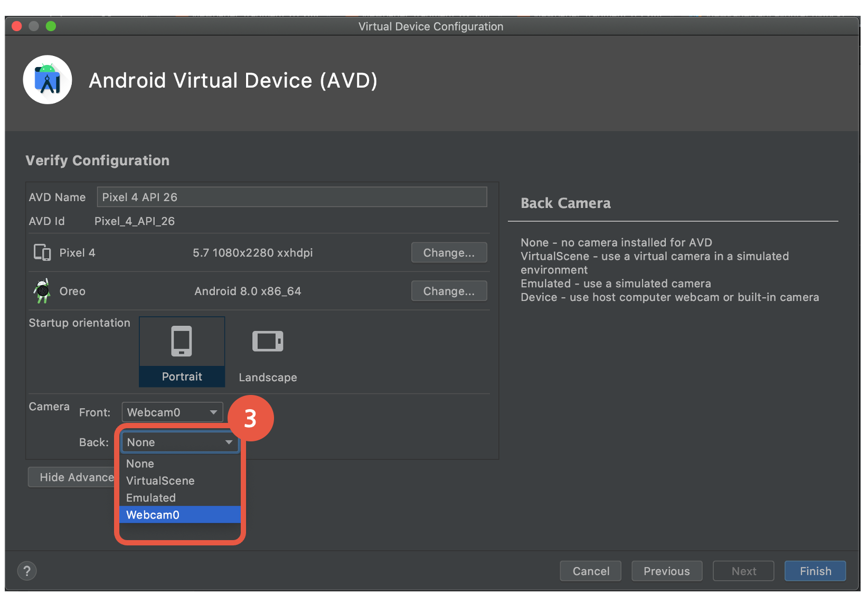Click the Verify Configuration heading
This screenshot has width=868, height=604.
98,161
